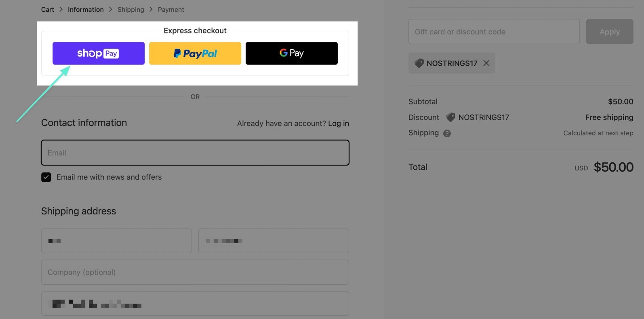Click the last name shipping field
The width and height of the screenshot is (644, 319).
(x=274, y=241)
